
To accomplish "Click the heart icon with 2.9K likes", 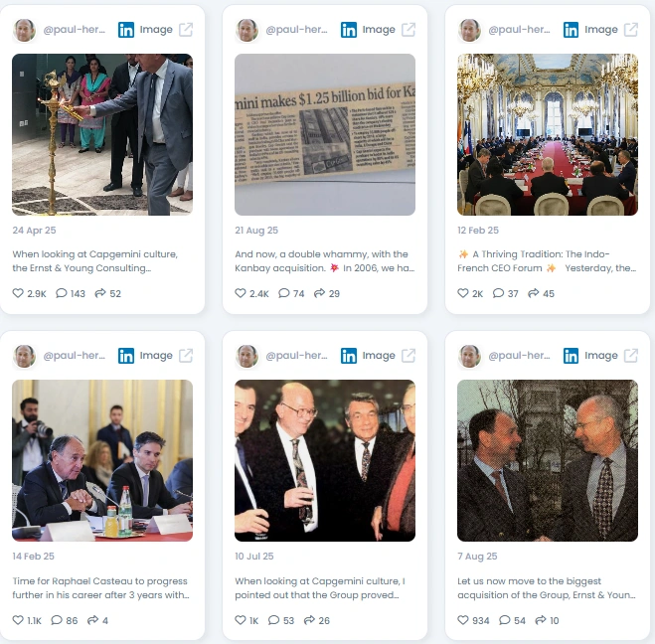I will click(18, 293).
